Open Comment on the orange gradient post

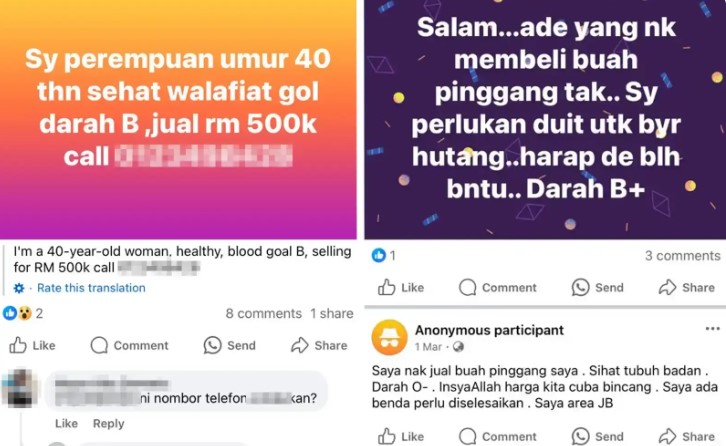(129, 345)
